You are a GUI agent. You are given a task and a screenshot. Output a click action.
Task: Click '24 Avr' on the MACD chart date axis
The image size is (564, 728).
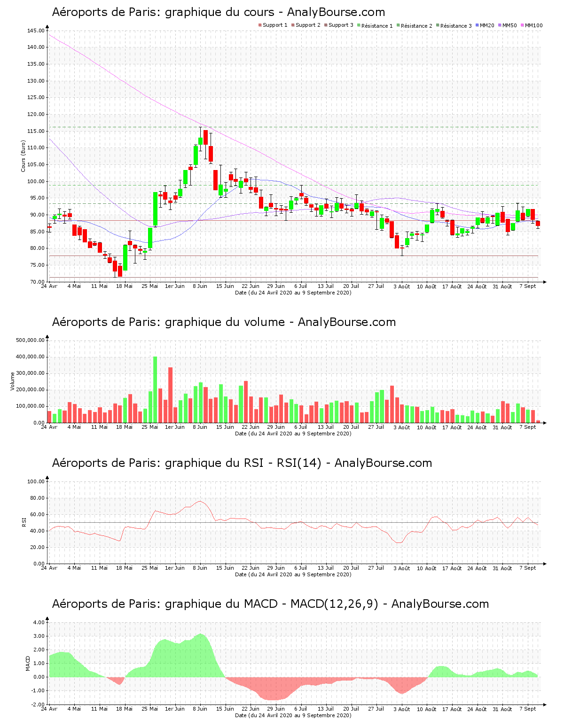point(49,709)
